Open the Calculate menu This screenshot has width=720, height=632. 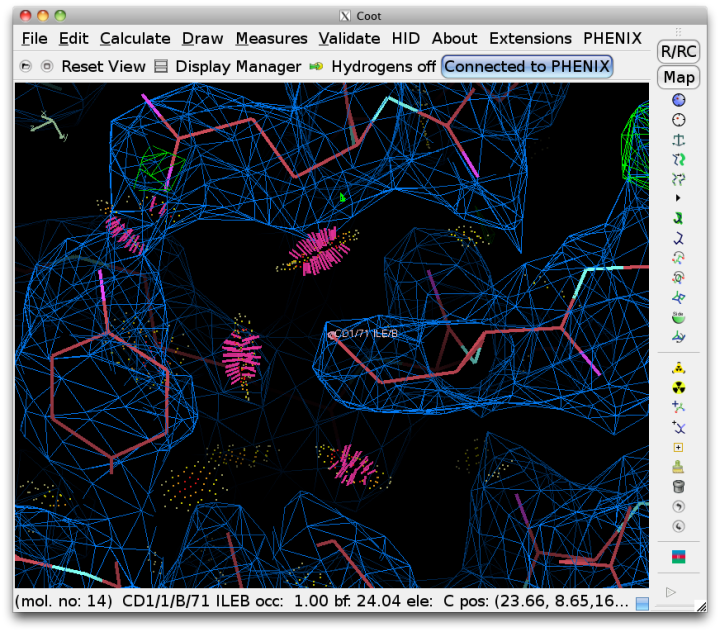coord(135,38)
